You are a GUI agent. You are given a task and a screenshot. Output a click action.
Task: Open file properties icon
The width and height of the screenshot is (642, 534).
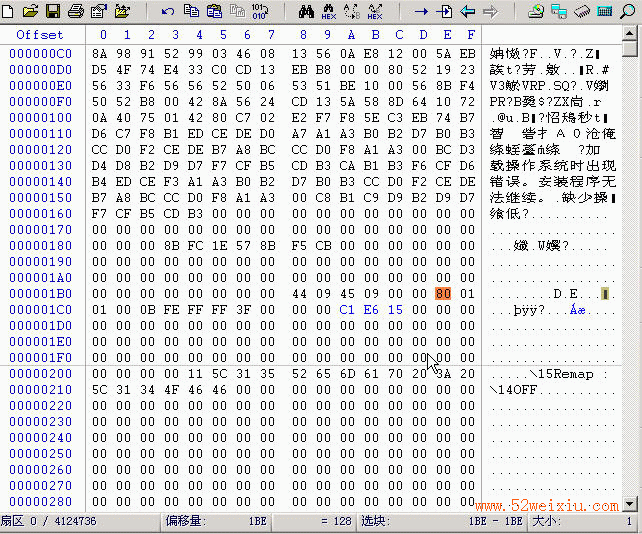pos(99,11)
